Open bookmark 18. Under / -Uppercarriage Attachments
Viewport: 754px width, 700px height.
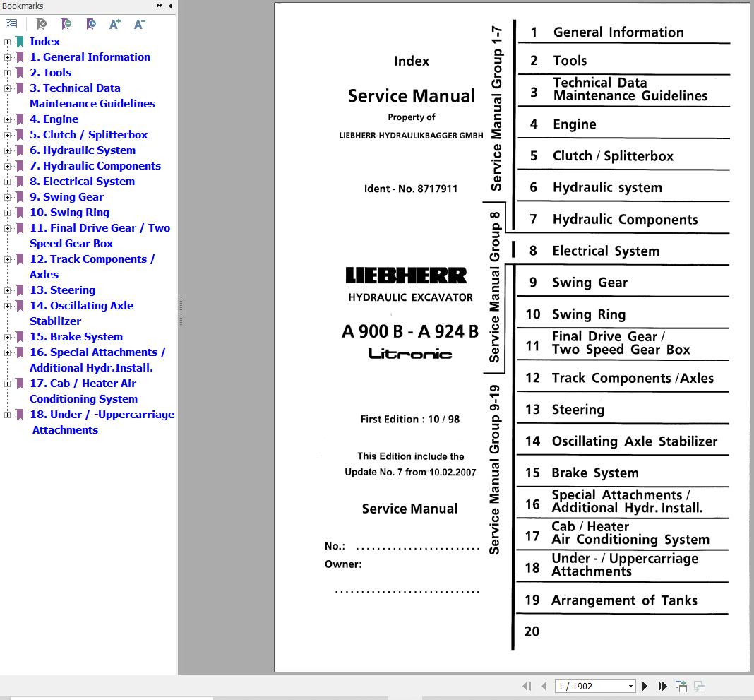pos(102,422)
